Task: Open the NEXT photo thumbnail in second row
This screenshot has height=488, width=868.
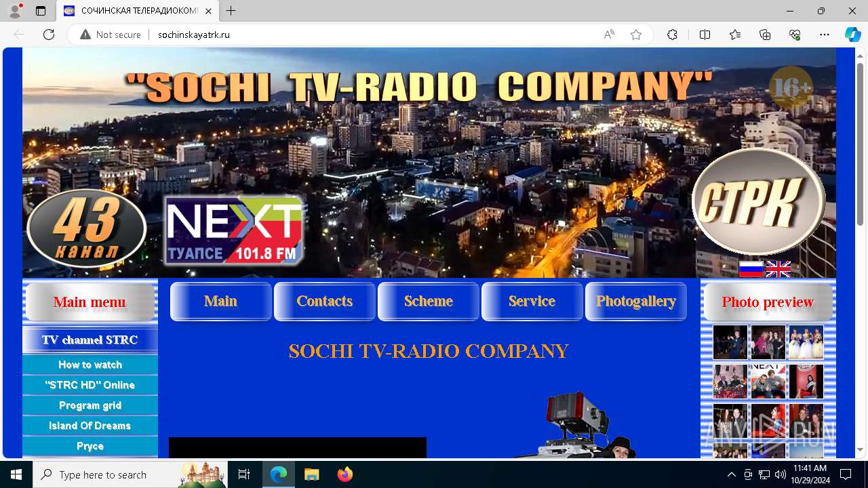Action: coord(768,381)
